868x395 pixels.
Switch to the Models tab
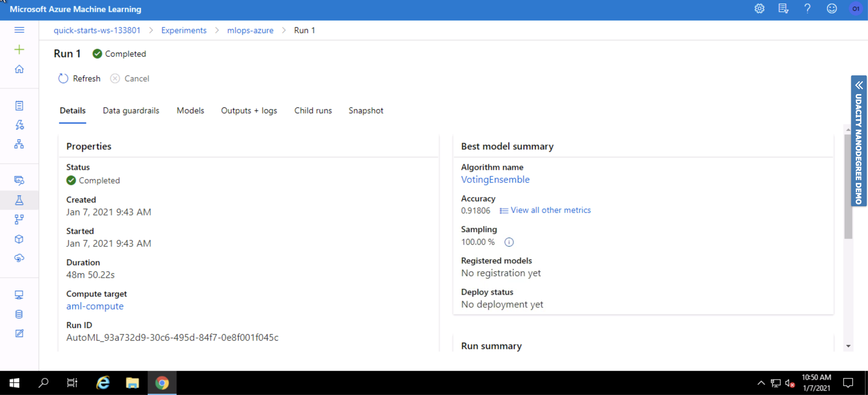(x=190, y=111)
